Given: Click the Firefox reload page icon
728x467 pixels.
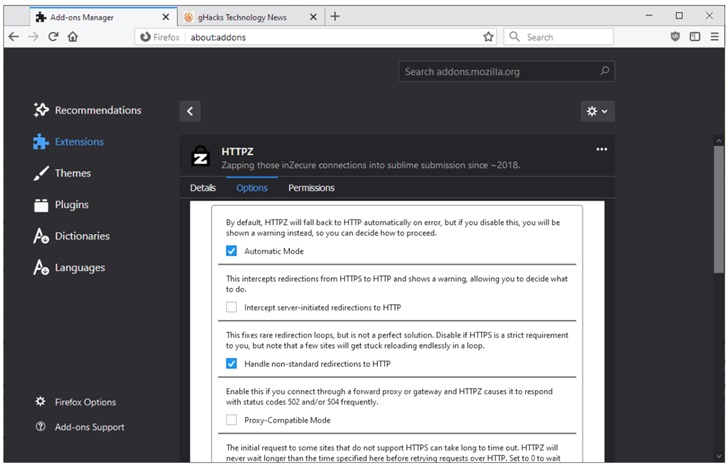Looking at the screenshot, I should point(53,37).
